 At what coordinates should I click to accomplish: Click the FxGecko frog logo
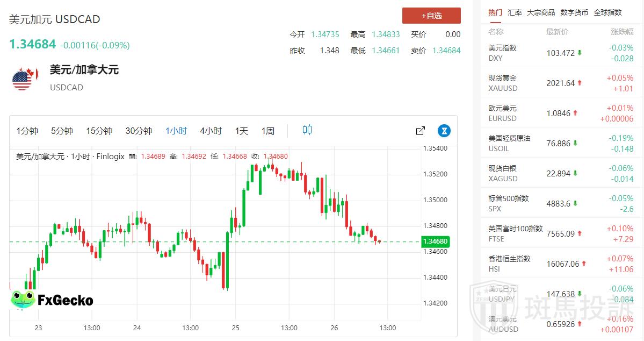point(23,299)
